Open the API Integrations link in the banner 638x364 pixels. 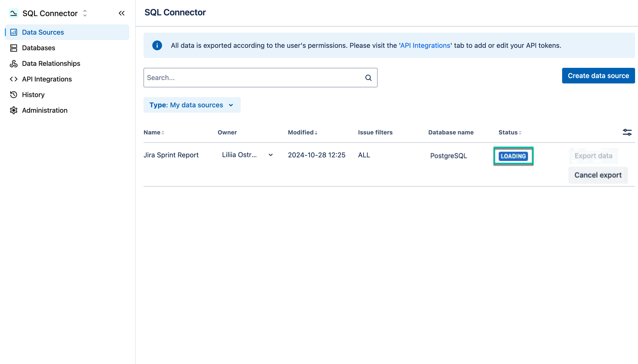425,45
